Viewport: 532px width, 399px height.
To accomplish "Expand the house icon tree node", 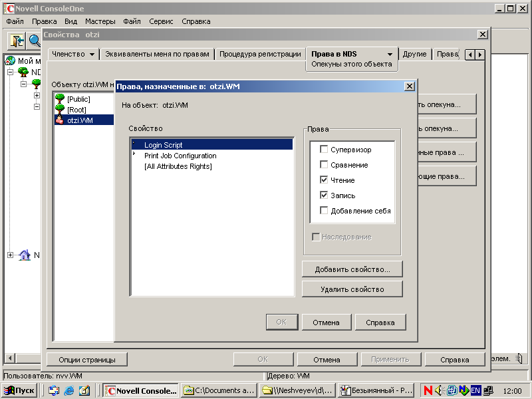I will click(10, 255).
